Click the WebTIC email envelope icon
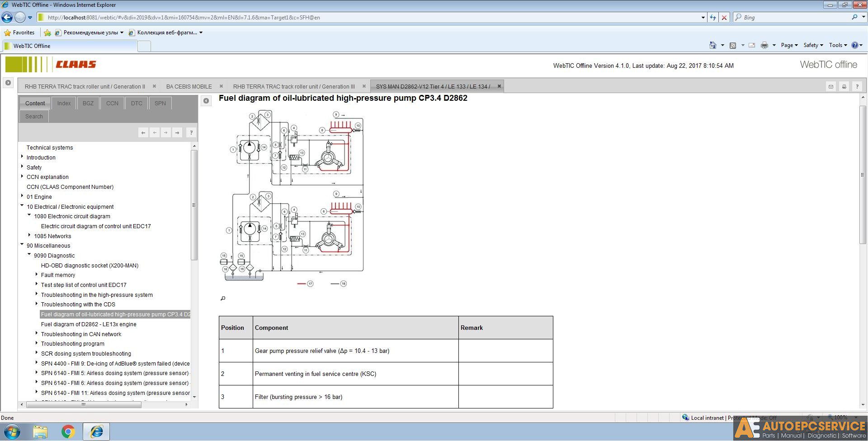This screenshot has width=868, height=441. (831, 86)
